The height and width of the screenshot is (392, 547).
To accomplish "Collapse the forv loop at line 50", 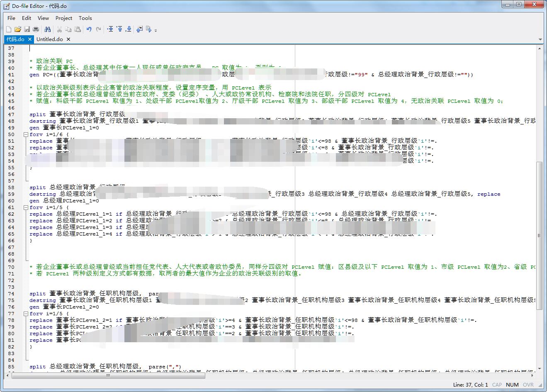I will 26,134.
